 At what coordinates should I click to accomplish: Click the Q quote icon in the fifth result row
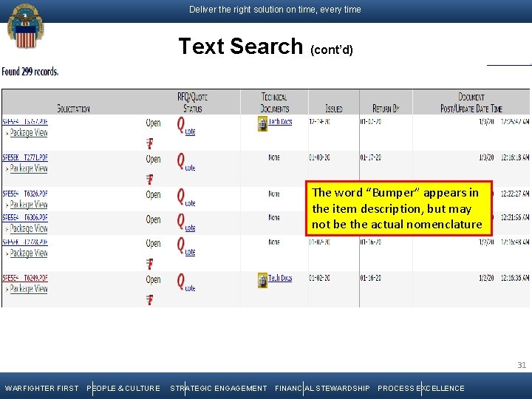point(186,247)
